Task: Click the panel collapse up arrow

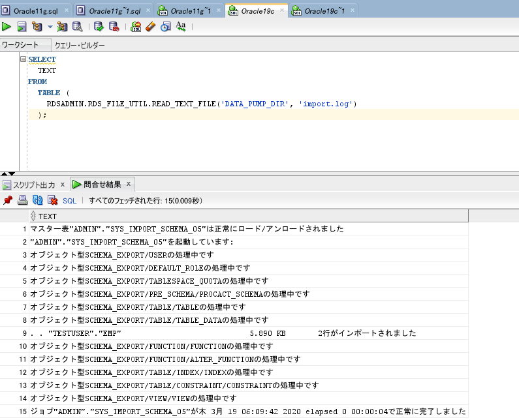Action: point(4,173)
